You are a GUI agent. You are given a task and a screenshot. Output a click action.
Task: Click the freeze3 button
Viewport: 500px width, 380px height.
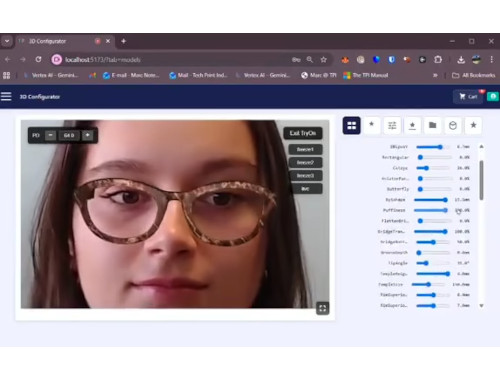pyautogui.click(x=305, y=176)
